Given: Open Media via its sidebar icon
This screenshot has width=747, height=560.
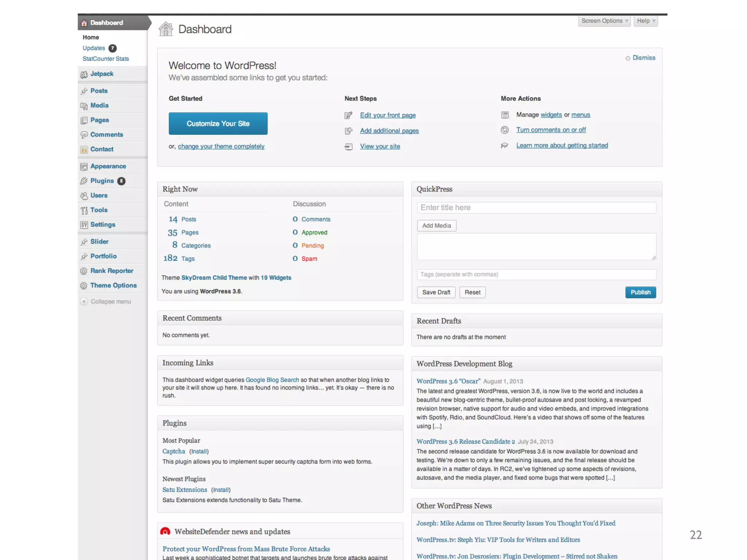Looking at the screenshot, I should [84, 106].
